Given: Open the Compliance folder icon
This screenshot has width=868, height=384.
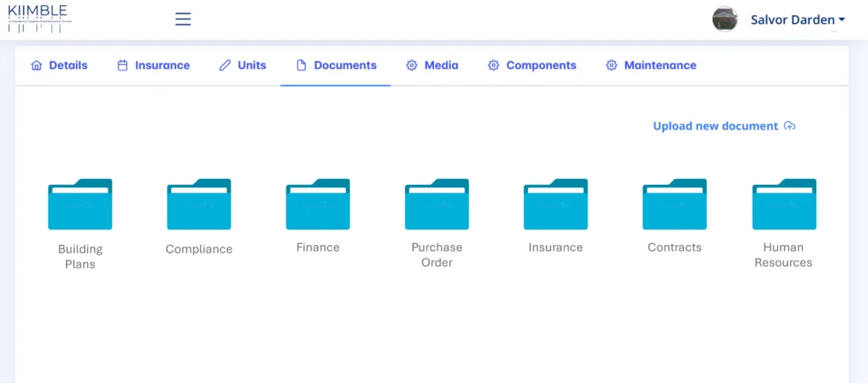Looking at the screenshot, I should point(199,204).
